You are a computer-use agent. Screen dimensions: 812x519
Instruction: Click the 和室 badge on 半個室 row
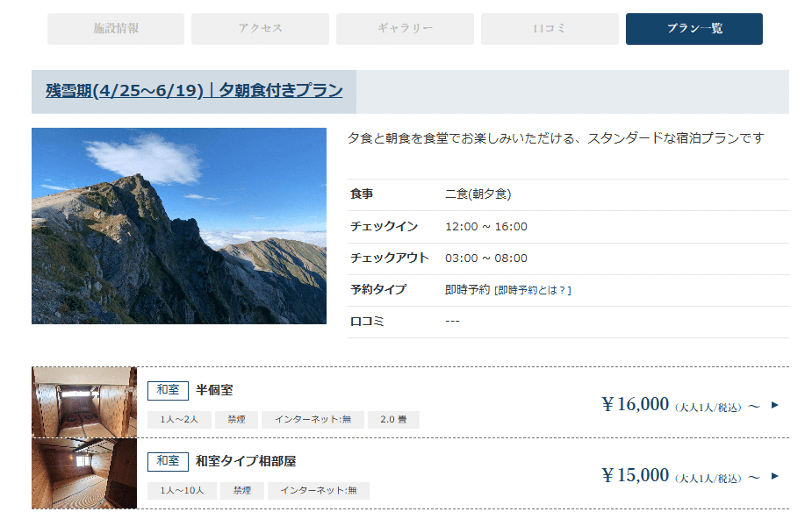168,390
